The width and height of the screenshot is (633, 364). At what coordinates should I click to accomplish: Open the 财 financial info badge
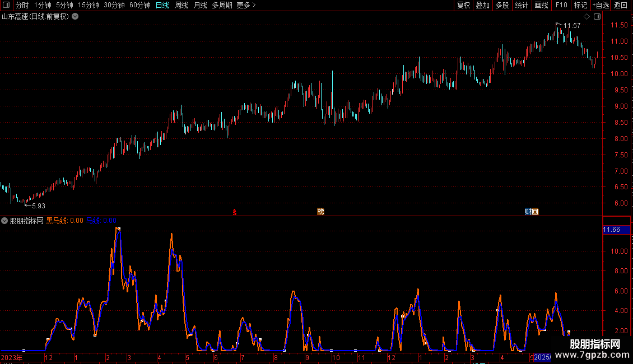[x=528, y=212]
